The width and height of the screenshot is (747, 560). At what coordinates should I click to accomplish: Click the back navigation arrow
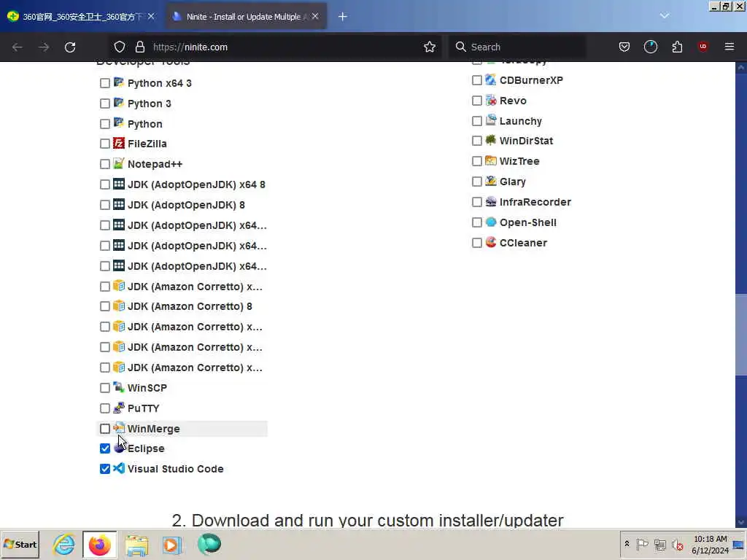click(18, 47)
